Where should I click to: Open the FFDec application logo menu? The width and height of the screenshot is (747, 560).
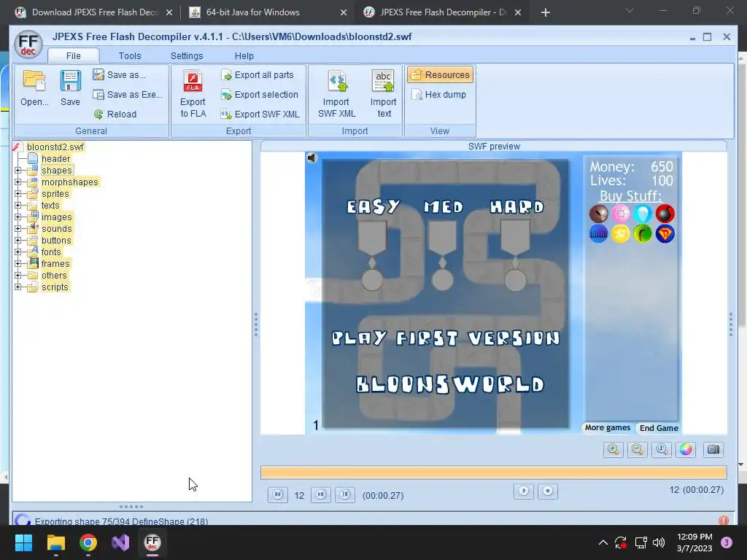tap(28, 44)
